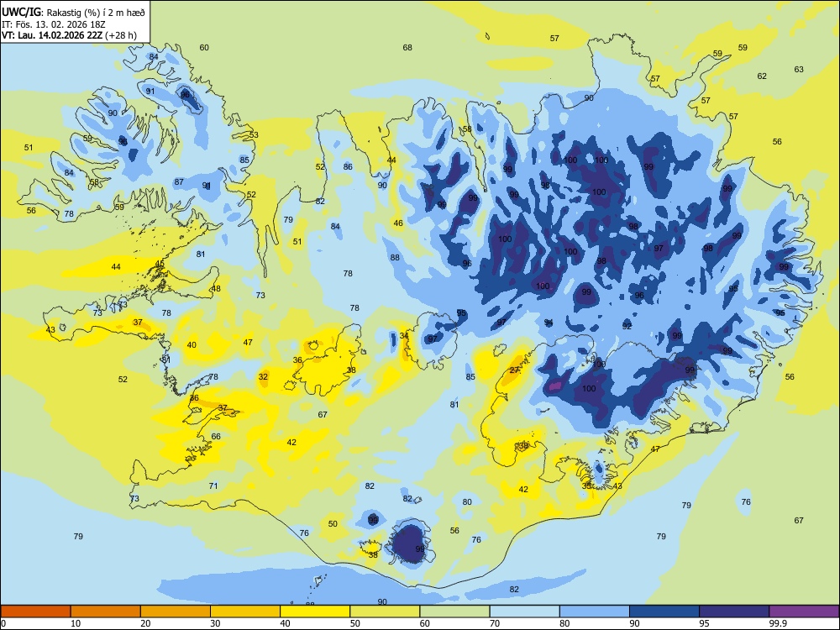Select the '86' humidity value label
The image size is (840, 630).
click(348, 166)
